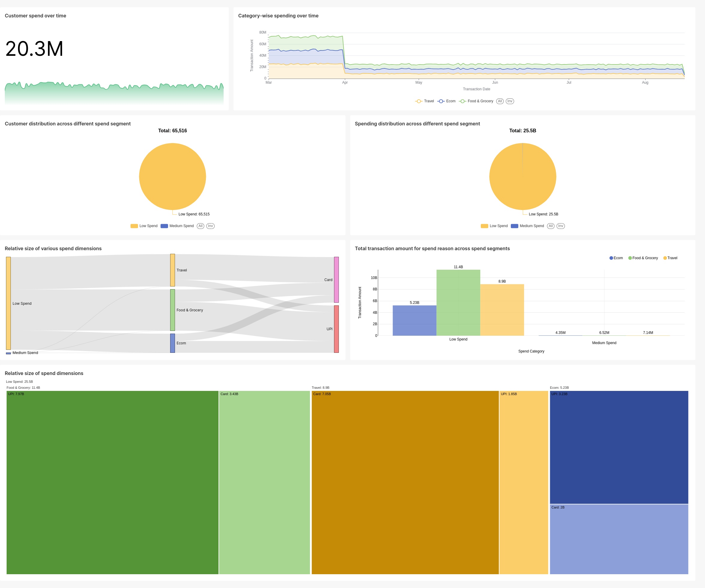
Task: Click the customer distribution pie slice
Action: (173, 176)
